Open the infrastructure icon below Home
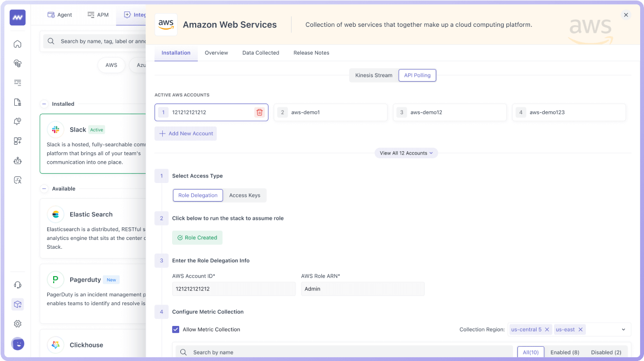Image resolution: width=644 pixels, height=361 pixels. coord(18,63)
